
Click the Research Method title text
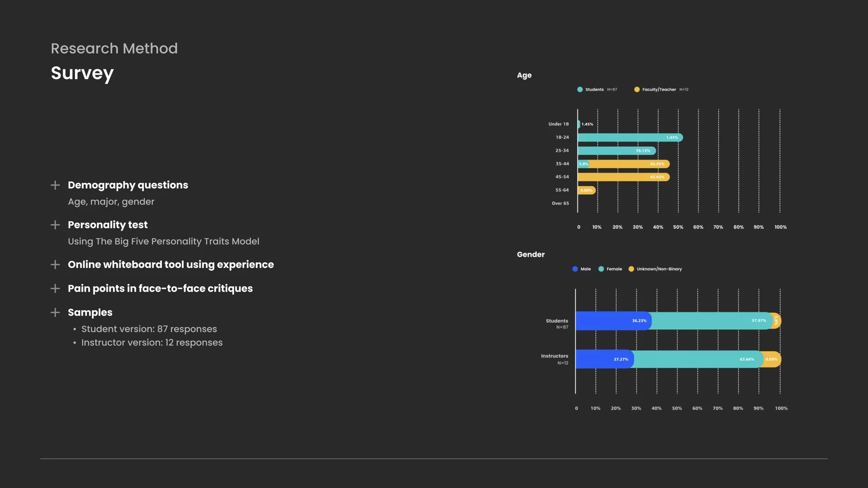click(114, 48)
